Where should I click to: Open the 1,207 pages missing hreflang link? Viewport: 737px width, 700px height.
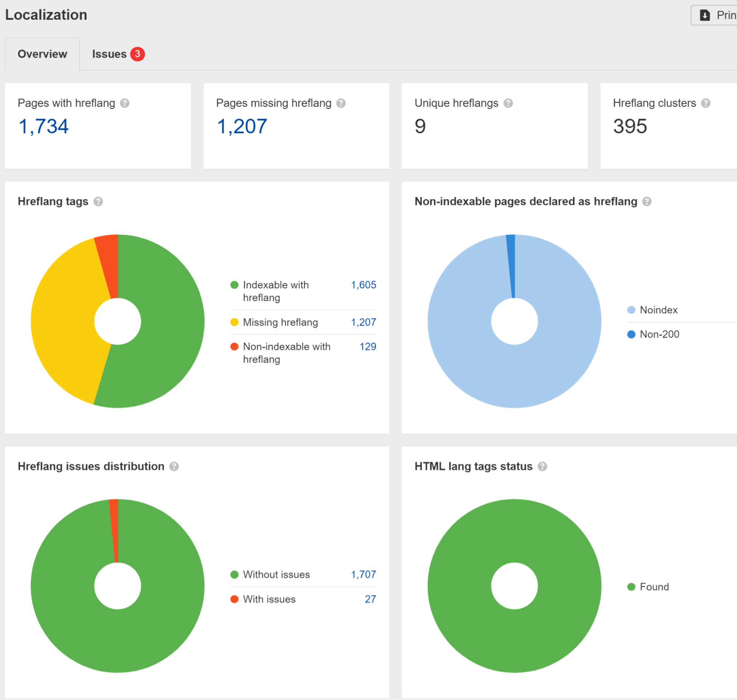coord(242,127)
